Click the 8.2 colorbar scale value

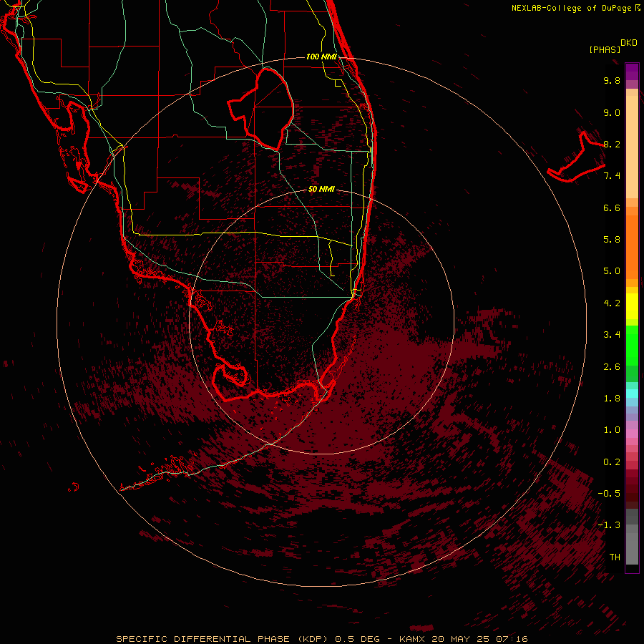pyautogui.click(x=612, y=144)
